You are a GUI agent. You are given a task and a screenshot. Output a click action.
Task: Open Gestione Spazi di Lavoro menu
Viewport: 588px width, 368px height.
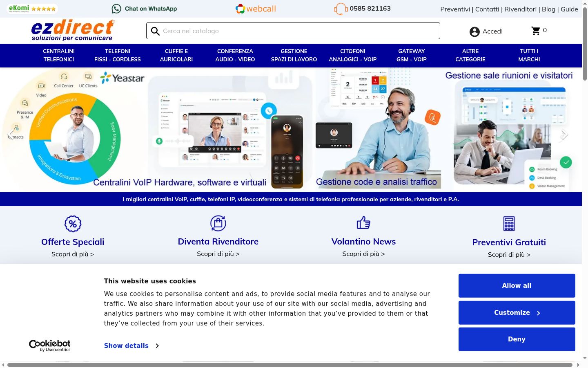(294, 55)
